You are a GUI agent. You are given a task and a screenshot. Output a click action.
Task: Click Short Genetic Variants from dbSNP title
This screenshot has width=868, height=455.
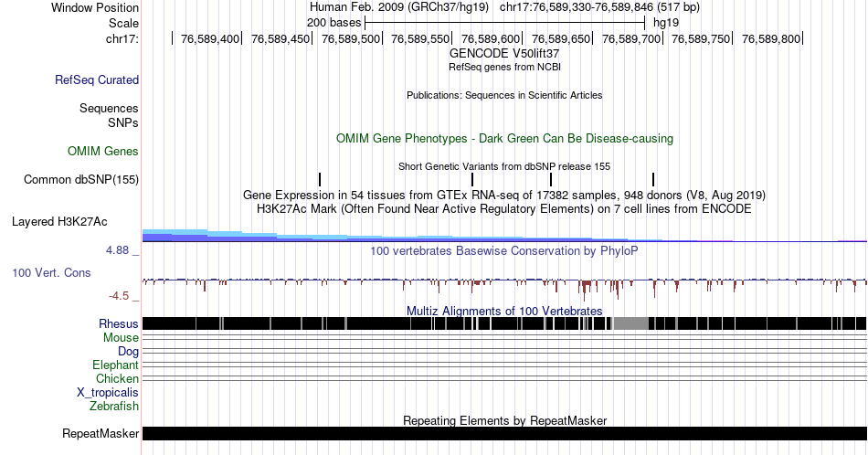[504, 166]
